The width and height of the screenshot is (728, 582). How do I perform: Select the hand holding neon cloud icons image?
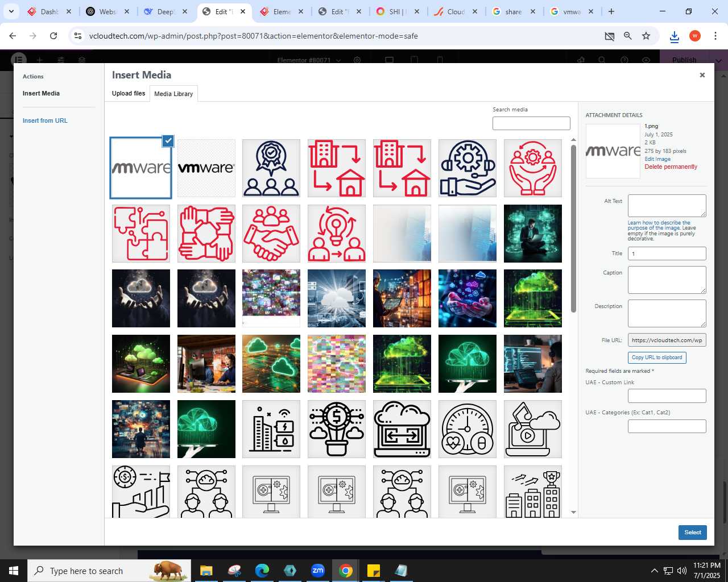468,298
